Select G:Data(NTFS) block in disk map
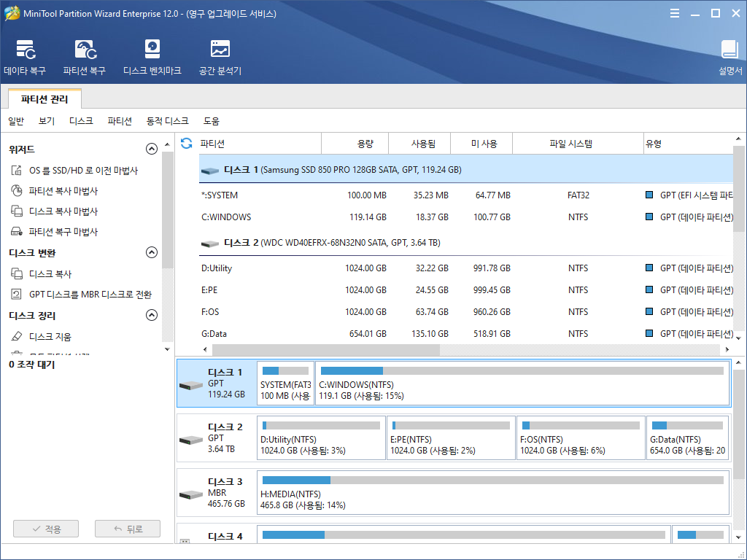The image size is (747, 560). coord(687,437)
